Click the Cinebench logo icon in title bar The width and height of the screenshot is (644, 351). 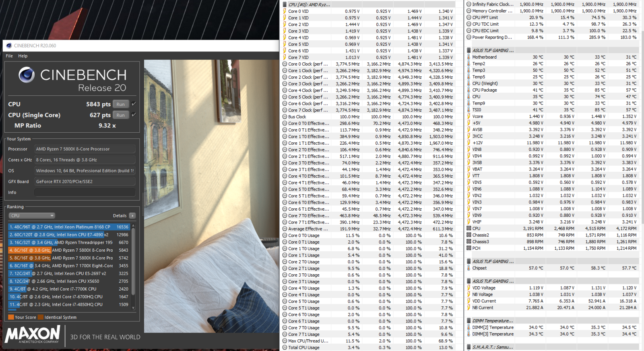click(x=9, y=45)
